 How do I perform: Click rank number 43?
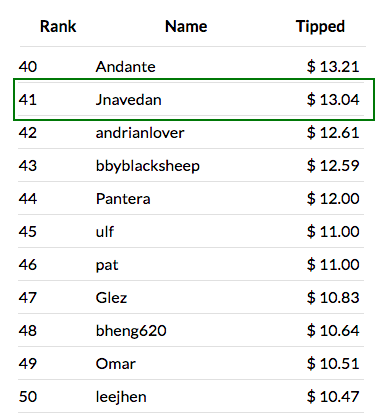tap(28, 166)
